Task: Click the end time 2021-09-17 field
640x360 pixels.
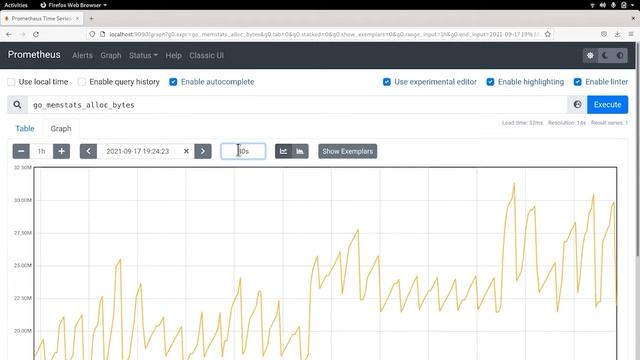Action: coord(138,151)
